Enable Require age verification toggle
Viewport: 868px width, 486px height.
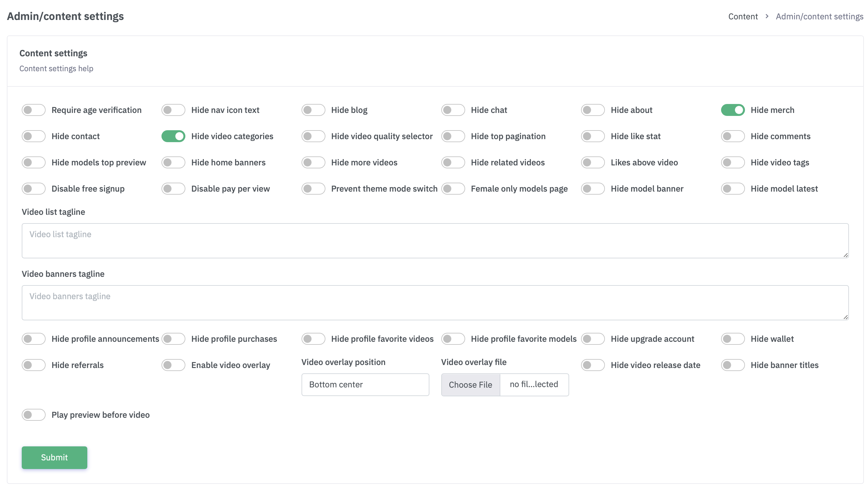(x=33, y=110)
